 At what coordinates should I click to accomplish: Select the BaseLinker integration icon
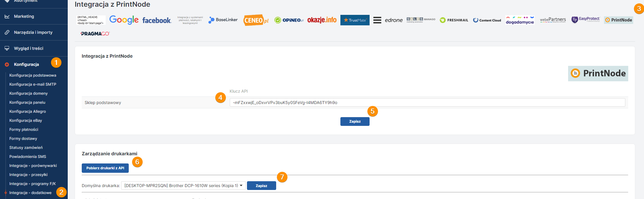(x=223, y=20)
